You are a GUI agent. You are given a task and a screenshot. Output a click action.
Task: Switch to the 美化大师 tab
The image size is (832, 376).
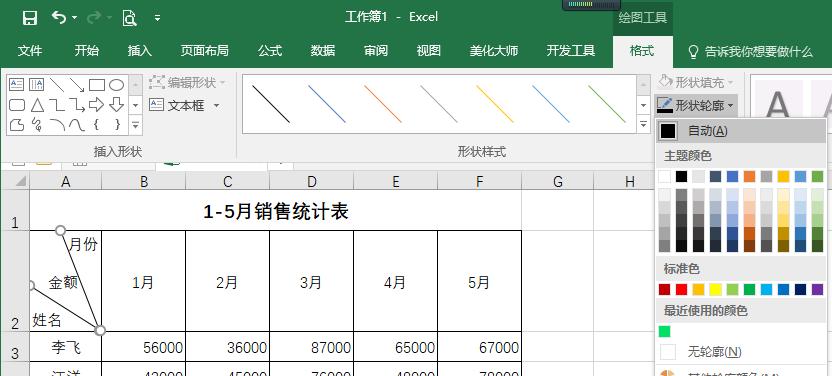(x=494, y=51)
